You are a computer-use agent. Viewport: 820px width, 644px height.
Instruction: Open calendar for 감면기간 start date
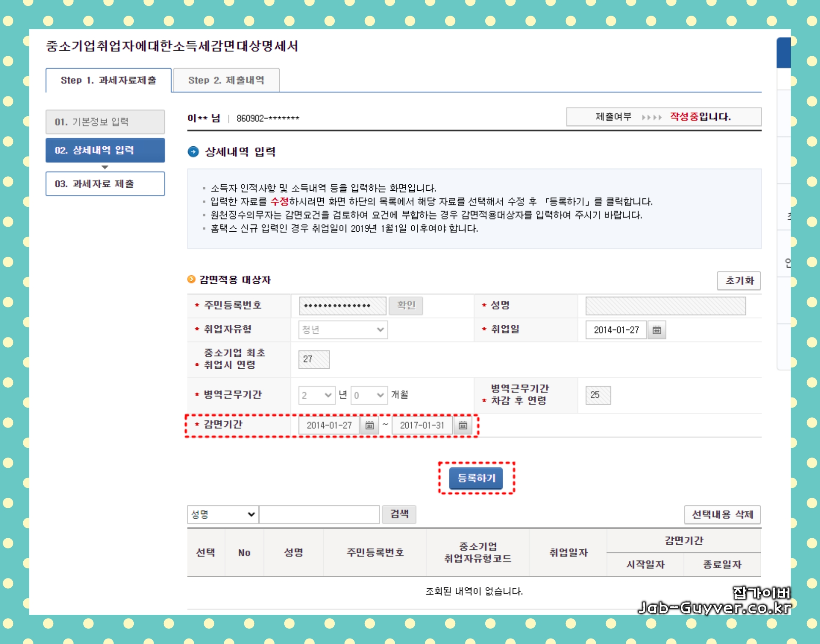point(369,425)
